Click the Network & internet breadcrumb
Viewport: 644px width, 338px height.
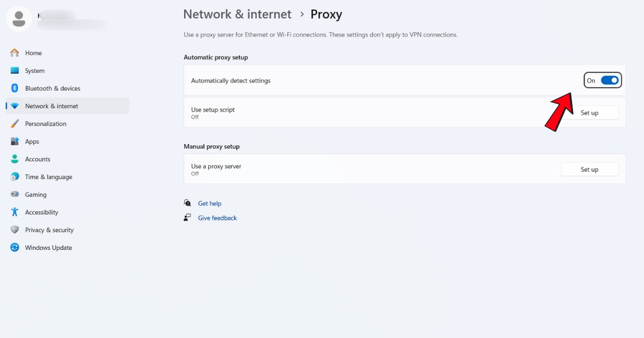click(x=237, y=14)
